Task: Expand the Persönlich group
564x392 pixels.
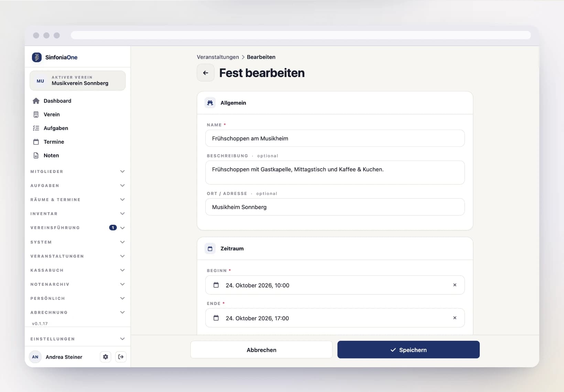Action: pyautogui.click(x=78, y=298)
